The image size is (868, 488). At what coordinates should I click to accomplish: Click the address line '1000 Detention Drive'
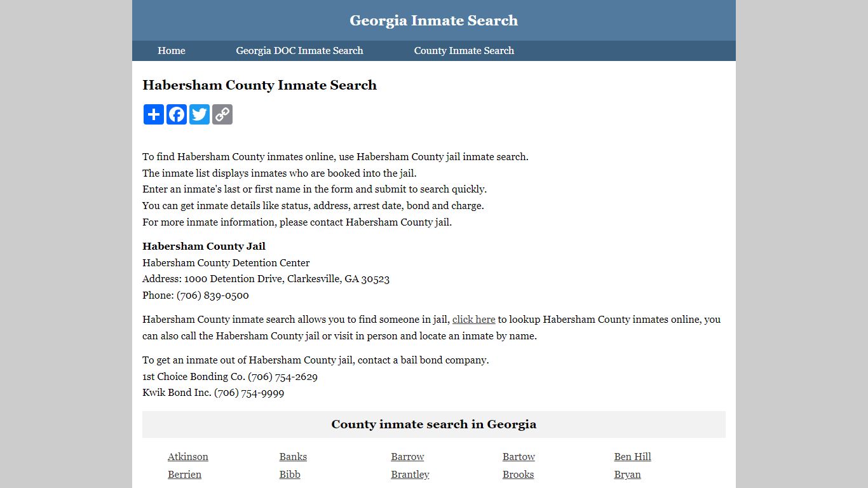click(x=266, y=279)
